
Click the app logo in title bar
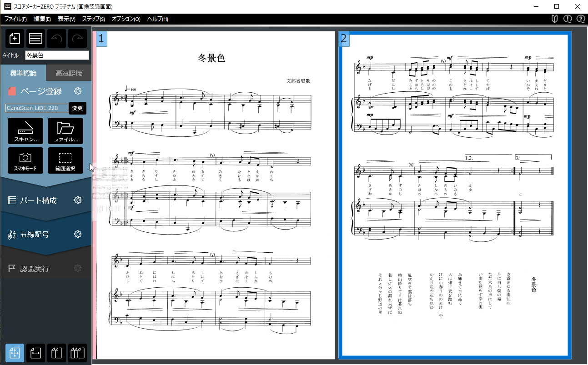click(7, 6)
